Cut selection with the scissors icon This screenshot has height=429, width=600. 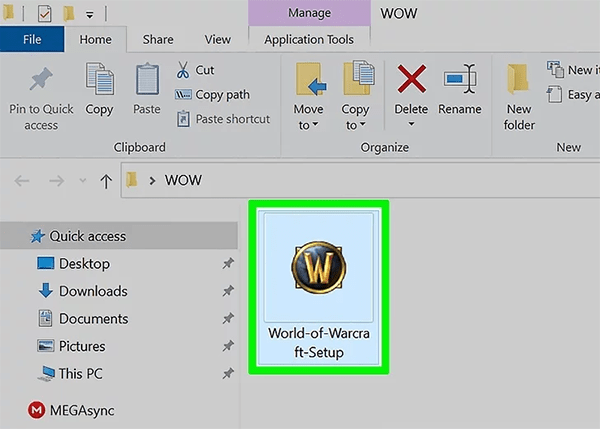(x=183, y=70)
